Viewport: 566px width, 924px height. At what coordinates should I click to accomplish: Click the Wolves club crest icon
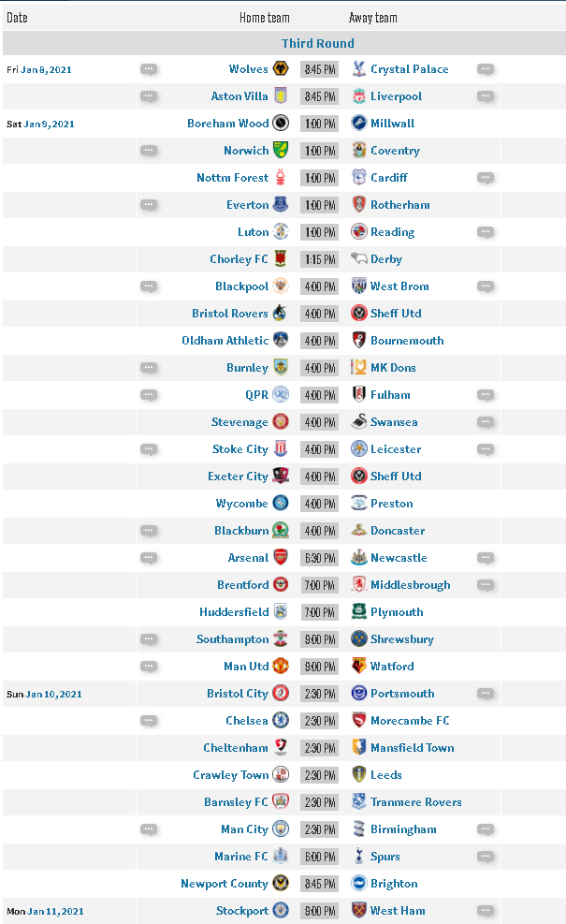tap(281, 69)
